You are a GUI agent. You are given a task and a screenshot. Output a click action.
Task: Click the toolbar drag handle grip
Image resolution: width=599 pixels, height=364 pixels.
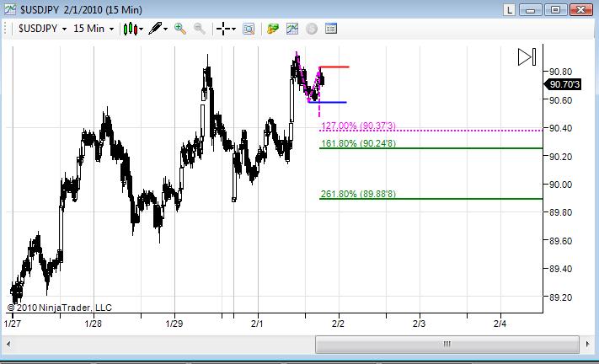click(5, 29)
